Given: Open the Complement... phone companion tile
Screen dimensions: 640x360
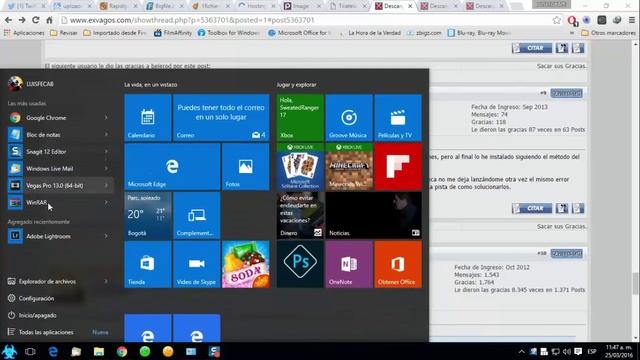Looking at the screenshot, I should pos(197,216).
